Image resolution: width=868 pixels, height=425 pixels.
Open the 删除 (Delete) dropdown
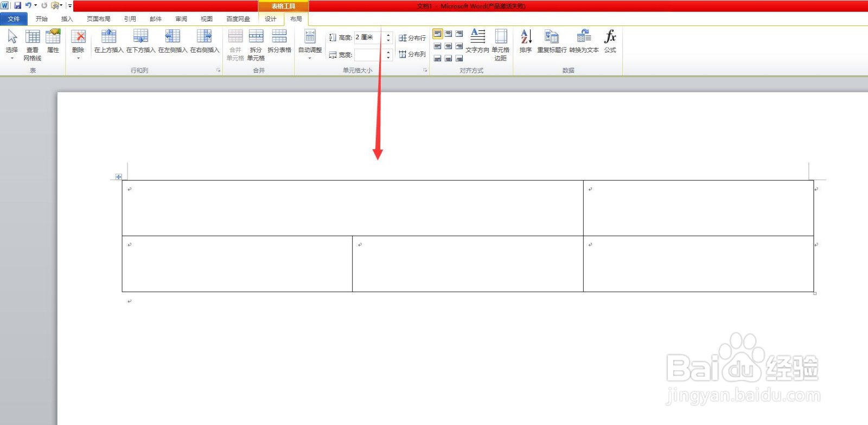pyautogui.click(x=78, y=44)
